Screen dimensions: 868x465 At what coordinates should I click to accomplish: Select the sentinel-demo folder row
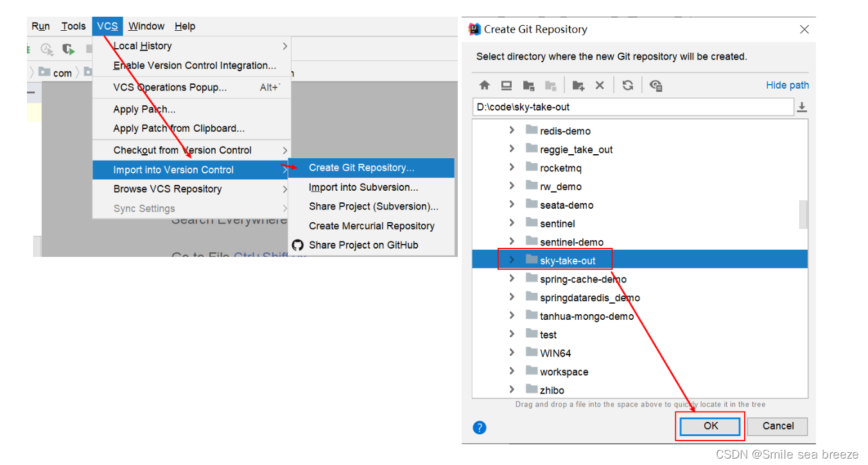(639, 241)
